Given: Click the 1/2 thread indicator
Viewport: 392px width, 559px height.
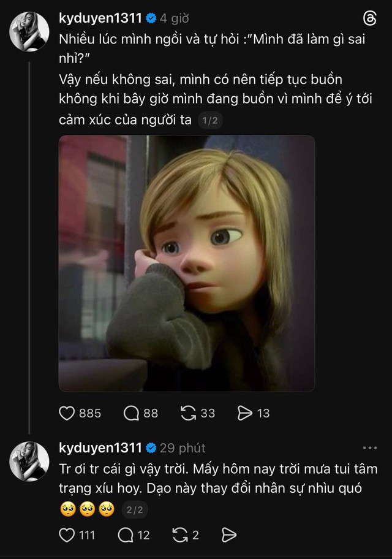Looking at the screenshot, I should click(210, 121).
